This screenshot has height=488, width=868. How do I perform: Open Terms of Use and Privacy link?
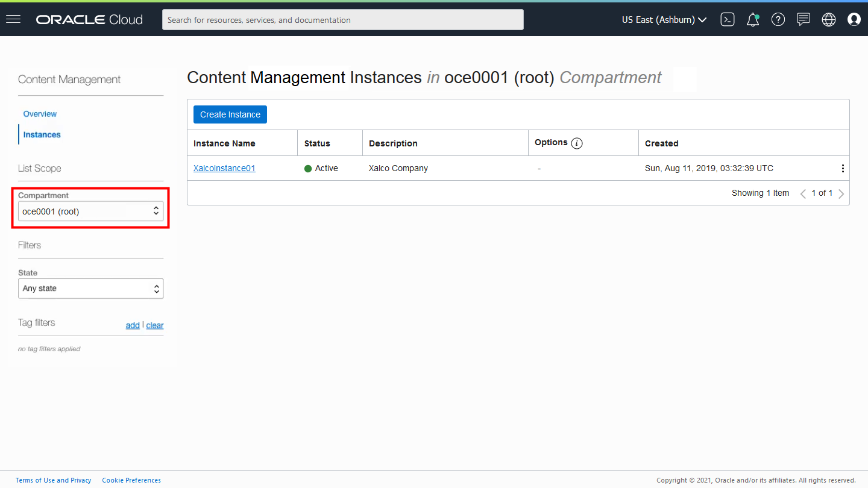click(54, 480)
